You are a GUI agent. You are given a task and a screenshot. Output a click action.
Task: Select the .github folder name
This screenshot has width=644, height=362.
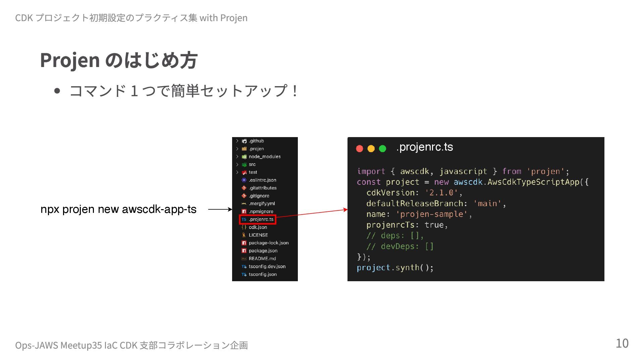[x=256, y=141]
